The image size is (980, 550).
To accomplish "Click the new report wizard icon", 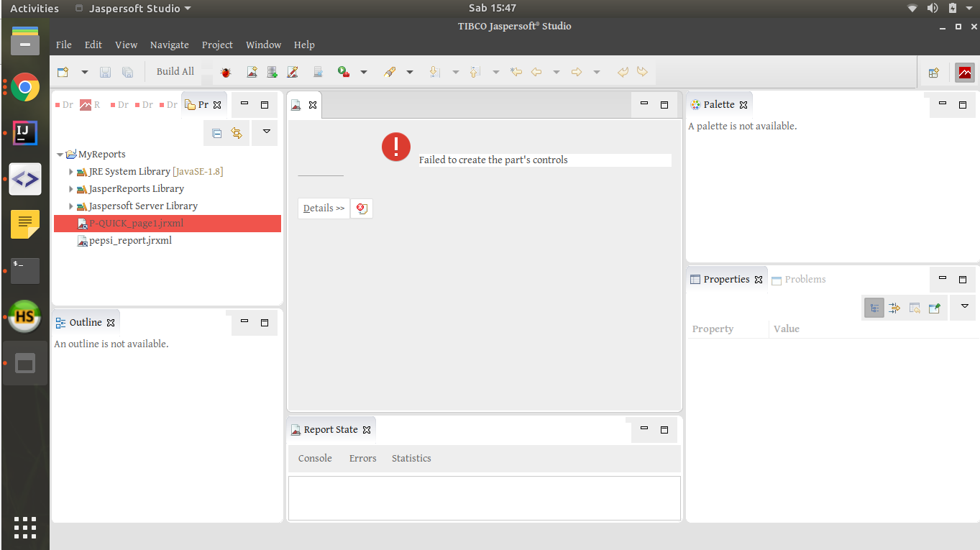I will [252, 72].
